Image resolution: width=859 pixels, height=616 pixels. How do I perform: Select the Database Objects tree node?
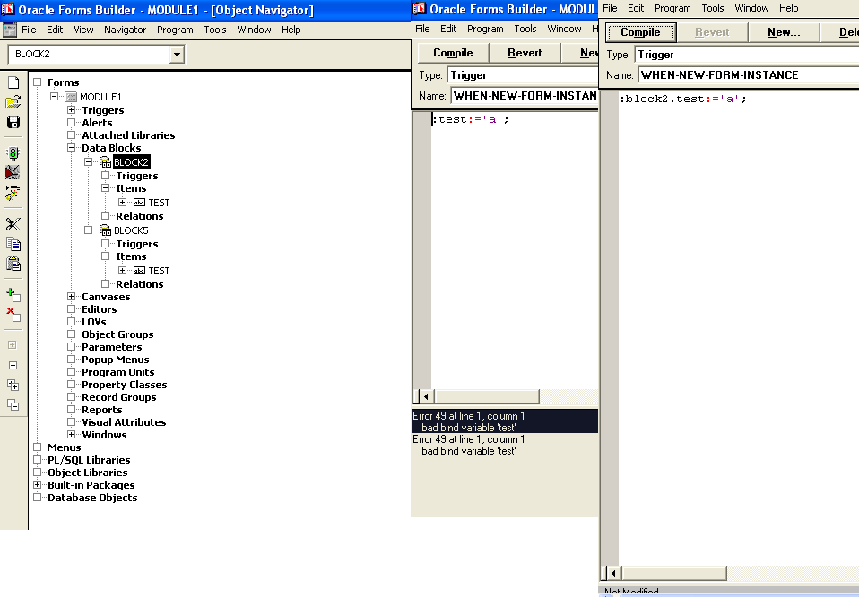click(x=92, y=498)
